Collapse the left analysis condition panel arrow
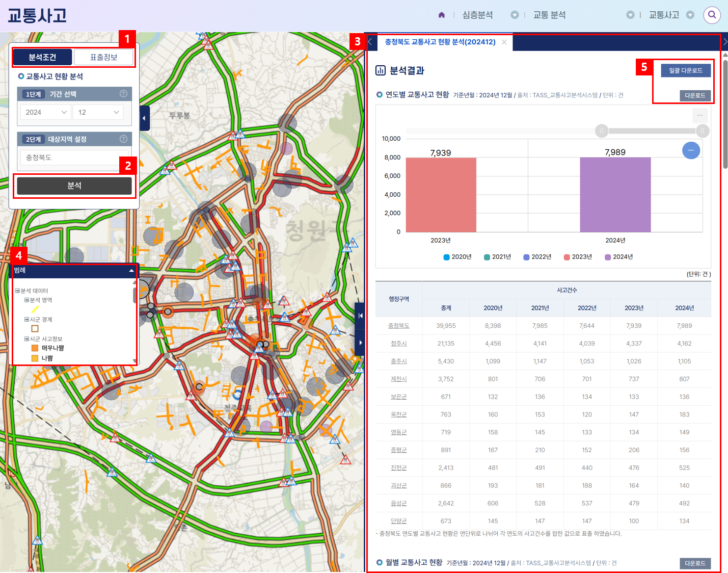This screenshot has height=573, width=728. click(144, 118)
